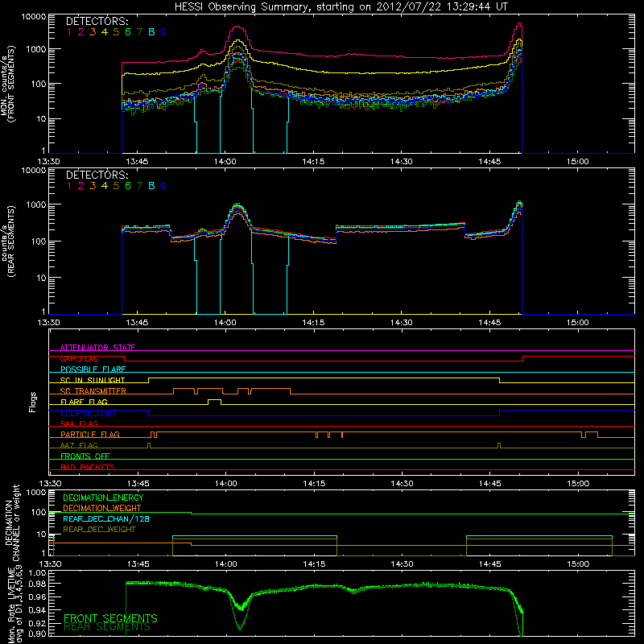Click the DECIMATION_ENERGY legend entry

point(103,497)
